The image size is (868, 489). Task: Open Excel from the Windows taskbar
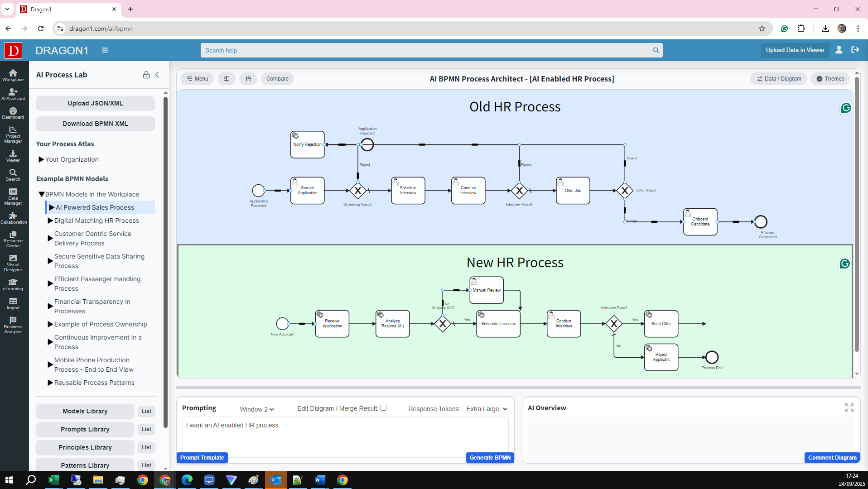click(54, 480)
